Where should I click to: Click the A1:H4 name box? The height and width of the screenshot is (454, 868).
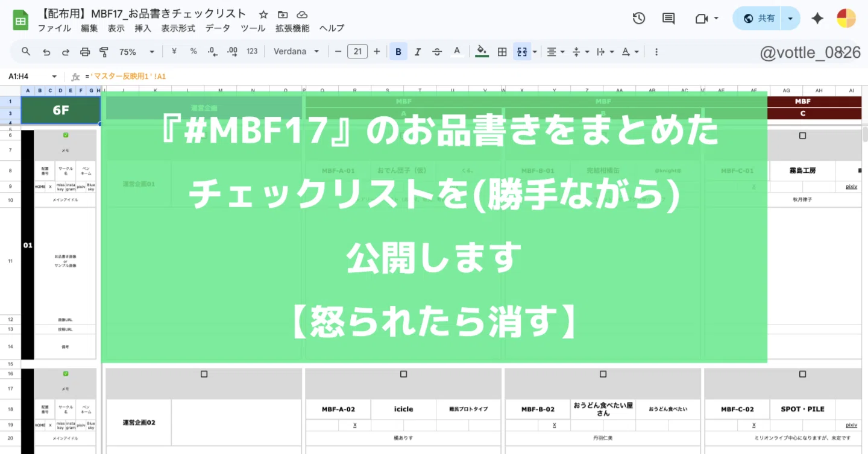(19, 76)
